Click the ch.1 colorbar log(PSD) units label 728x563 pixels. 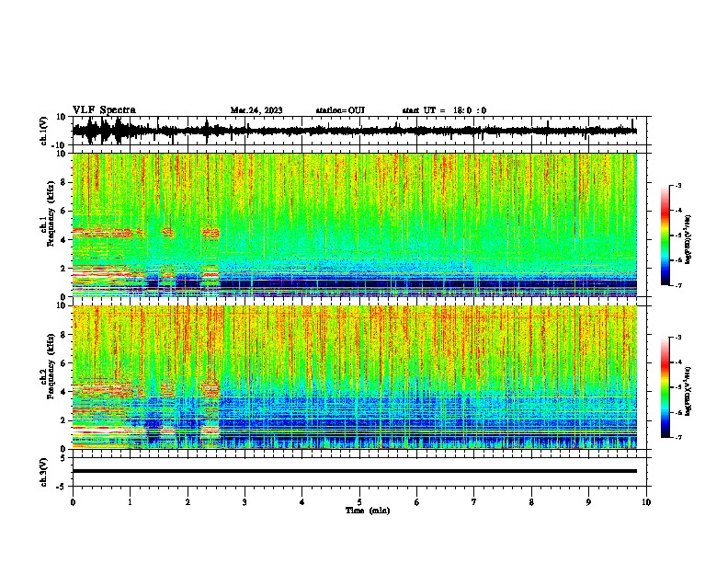coord(688,239)
